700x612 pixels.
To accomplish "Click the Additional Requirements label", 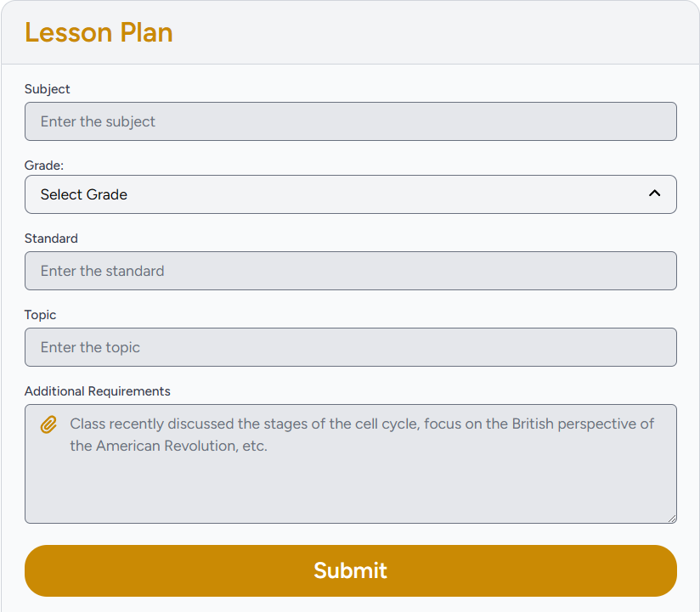I will tap(98, 391).
